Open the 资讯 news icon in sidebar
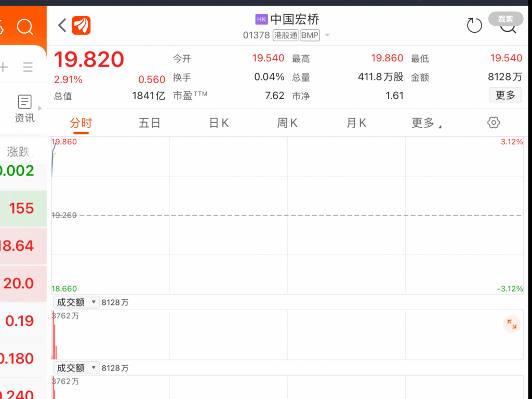Screen dimensions: 532x399 [x=24, y=109]
